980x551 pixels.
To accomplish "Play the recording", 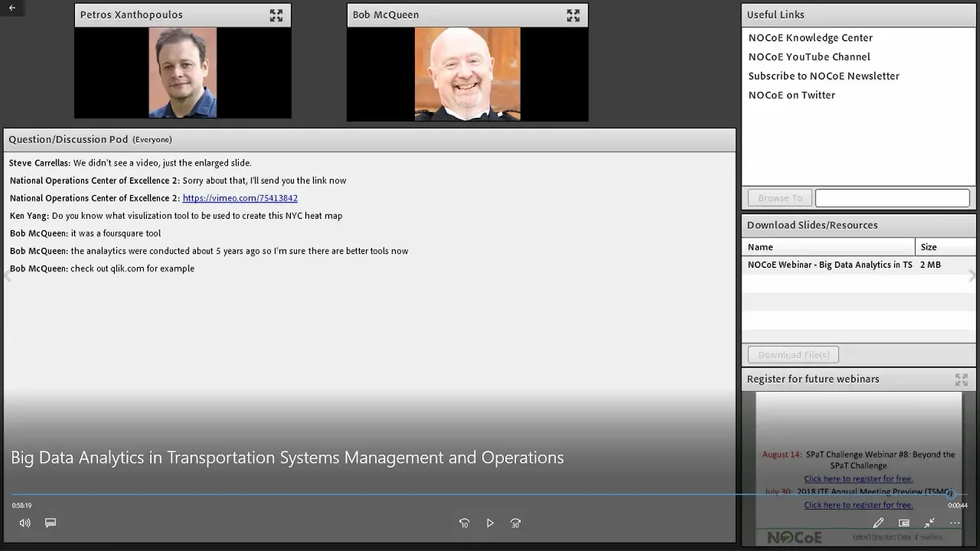I will pos(490,523).
